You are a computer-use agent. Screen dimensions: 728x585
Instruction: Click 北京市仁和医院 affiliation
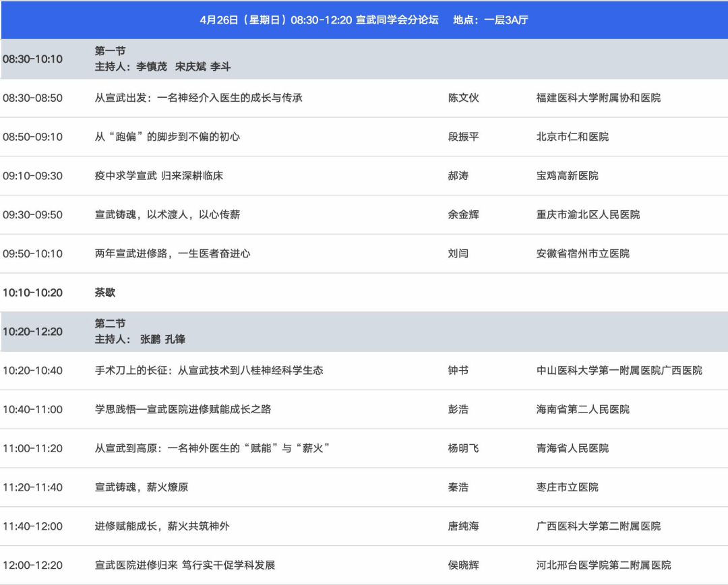pyautogui.click(x=572, y=137)
